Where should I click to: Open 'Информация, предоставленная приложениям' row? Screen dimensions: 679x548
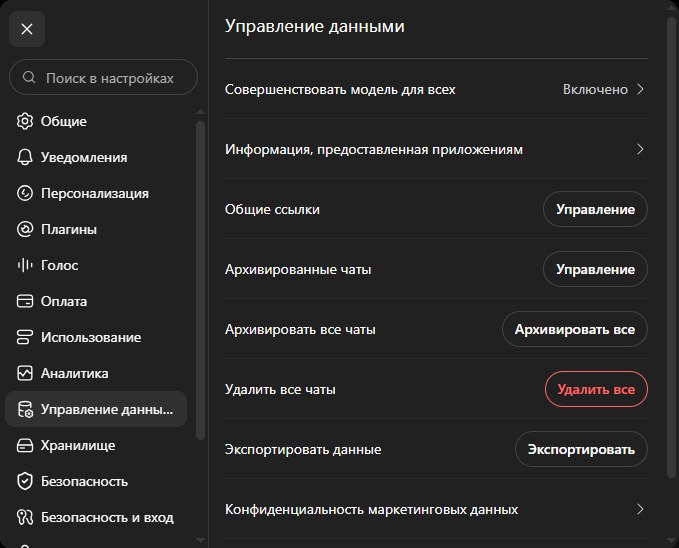pyautogui.click(x=436, y=149)
